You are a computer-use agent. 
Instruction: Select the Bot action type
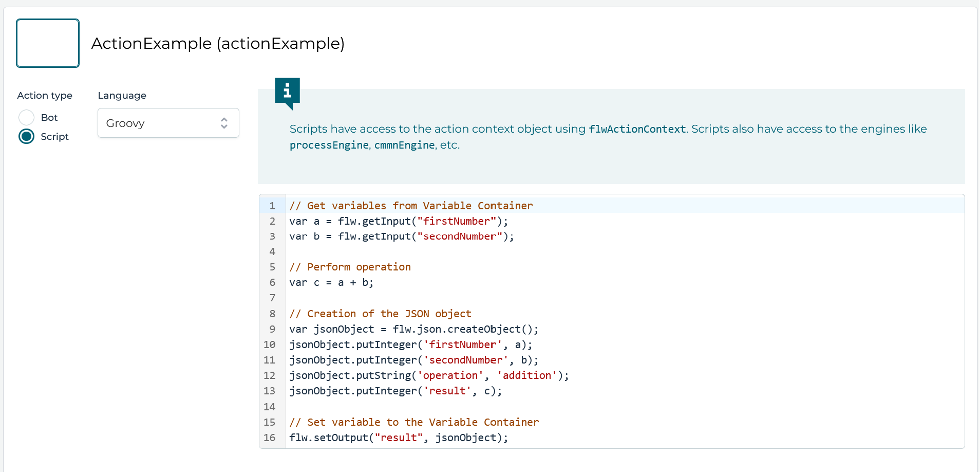click(26, 117)
